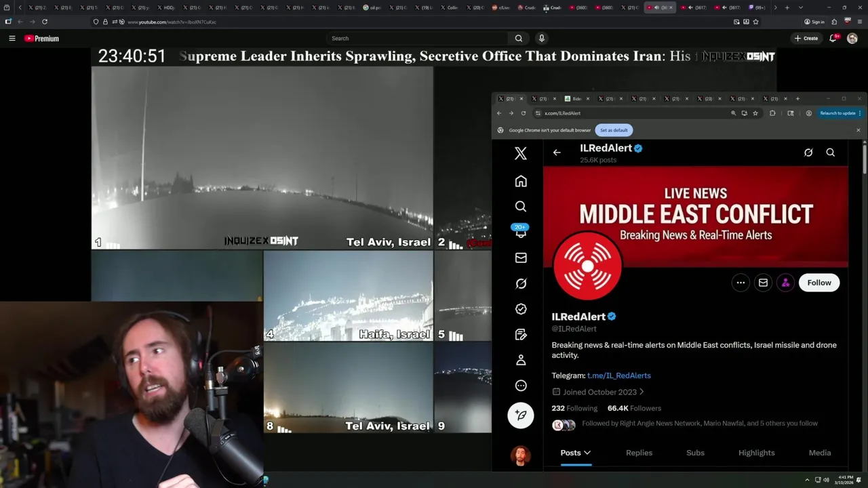View the 66.4K Followers list
This screenshot has width=868, height=488.
pyautogui.click(x=634, y=408)
